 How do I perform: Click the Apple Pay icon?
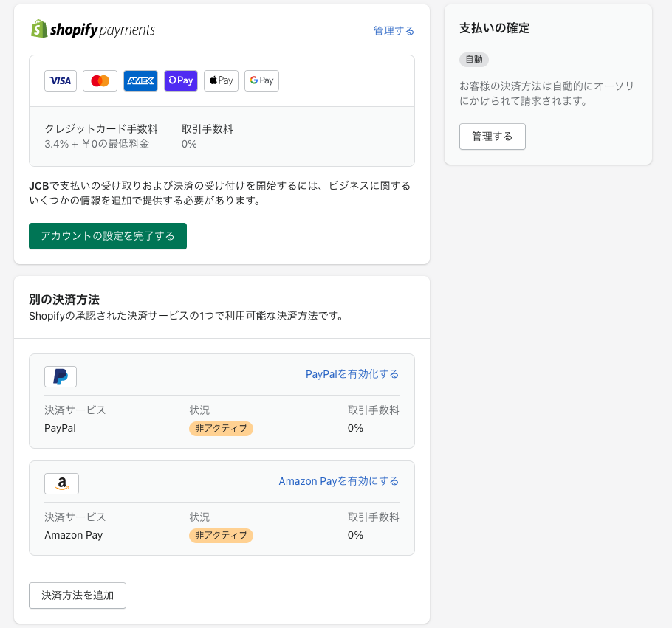[221, 80]
